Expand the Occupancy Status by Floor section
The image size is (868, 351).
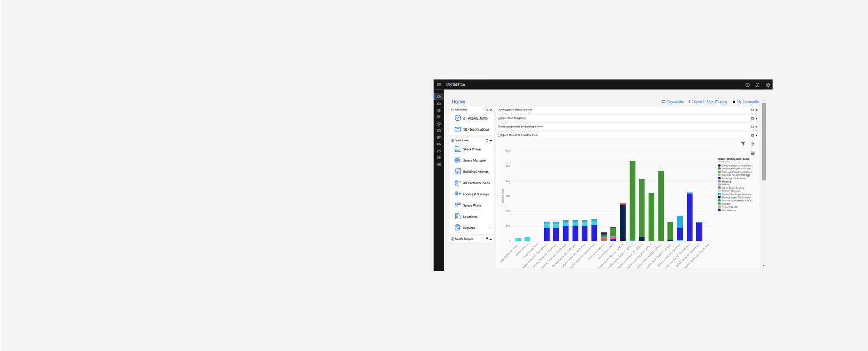click(499, 110)
